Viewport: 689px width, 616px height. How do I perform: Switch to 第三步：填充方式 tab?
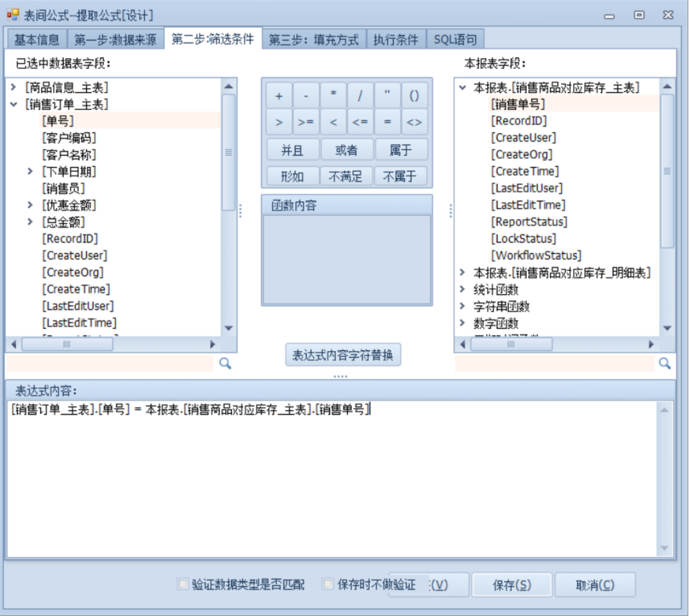(x=313, y=40)
